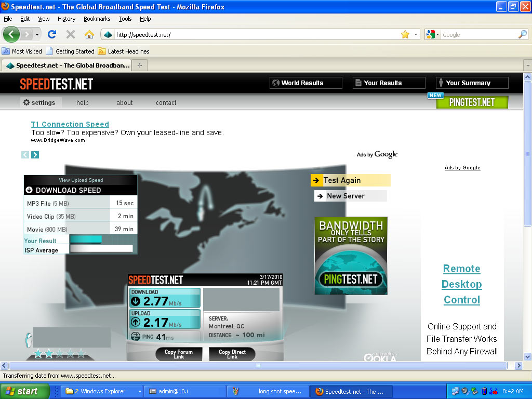Open the File menu

point(8,19)
